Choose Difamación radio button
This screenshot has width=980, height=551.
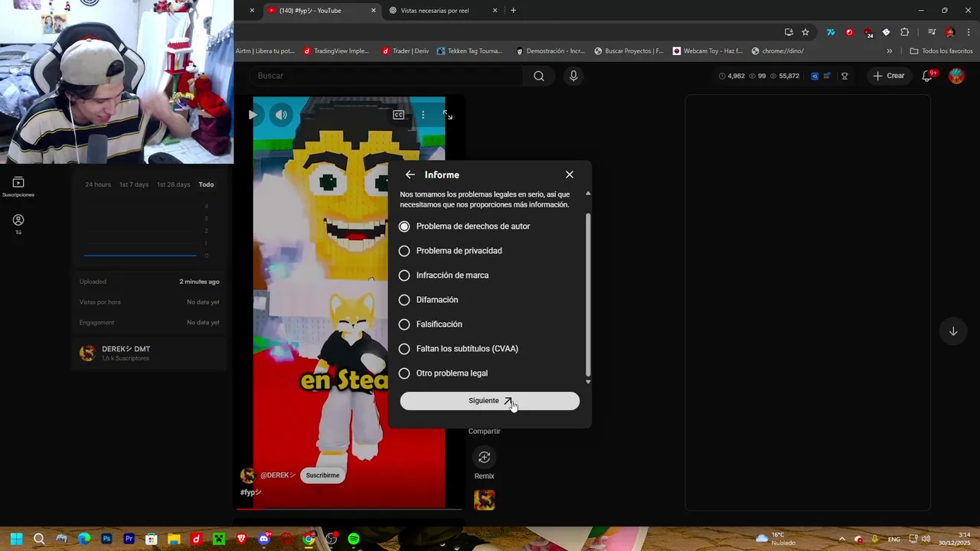click(404, 300)
